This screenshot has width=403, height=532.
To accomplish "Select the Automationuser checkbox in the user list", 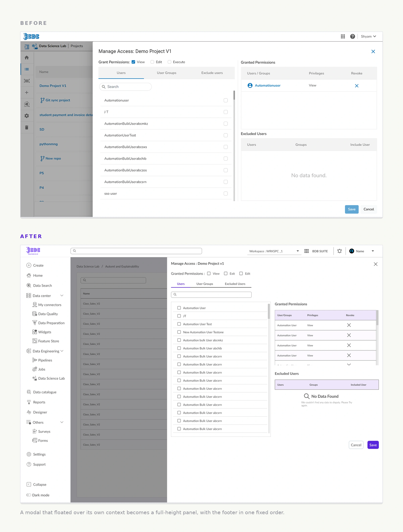I will (x=226, y=100).
